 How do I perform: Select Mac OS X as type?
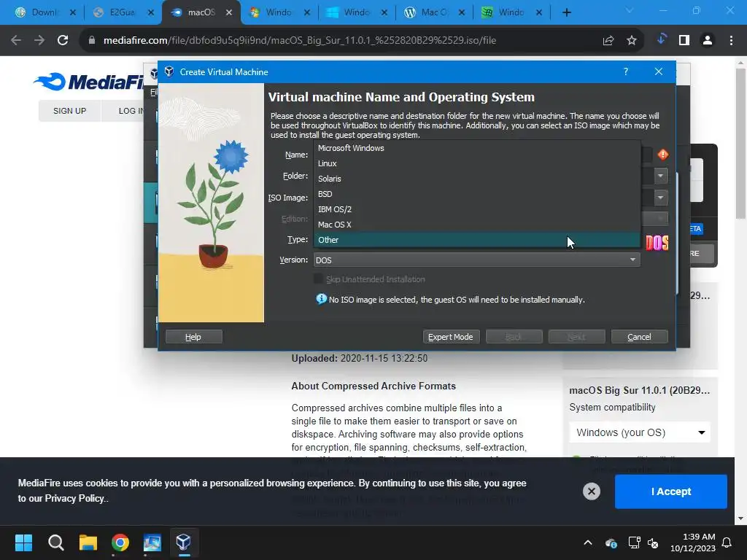(x=476, y=225)
